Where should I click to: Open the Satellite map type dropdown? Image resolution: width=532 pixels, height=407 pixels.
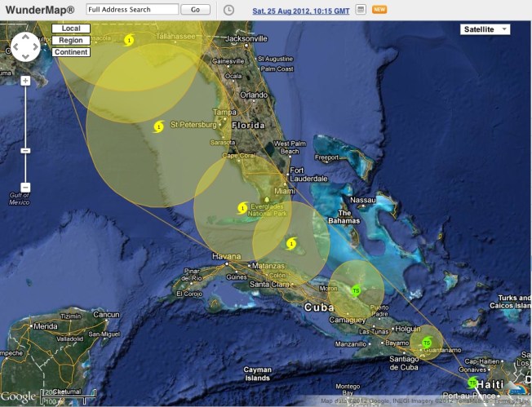[484, 29]
